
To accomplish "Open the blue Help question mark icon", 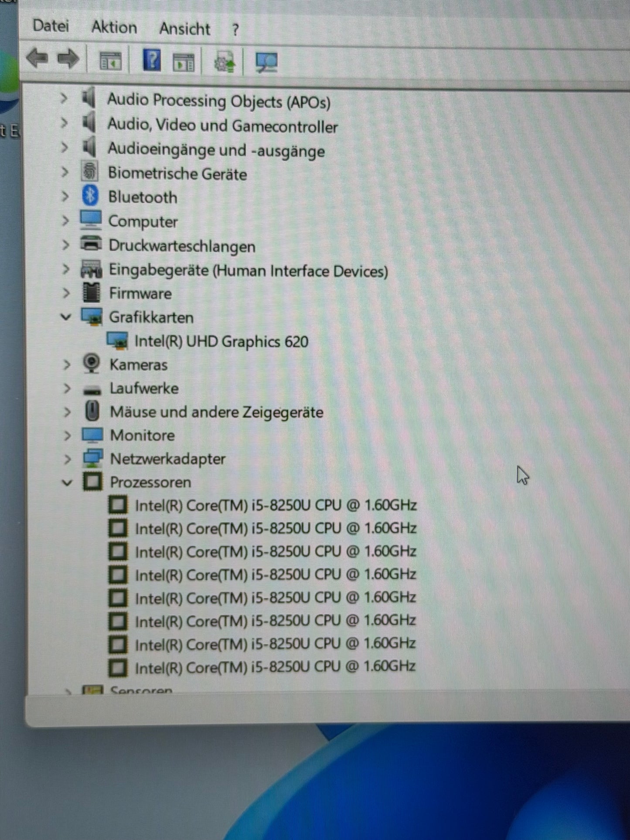I will pyautogui.click(x=152, y=60).
